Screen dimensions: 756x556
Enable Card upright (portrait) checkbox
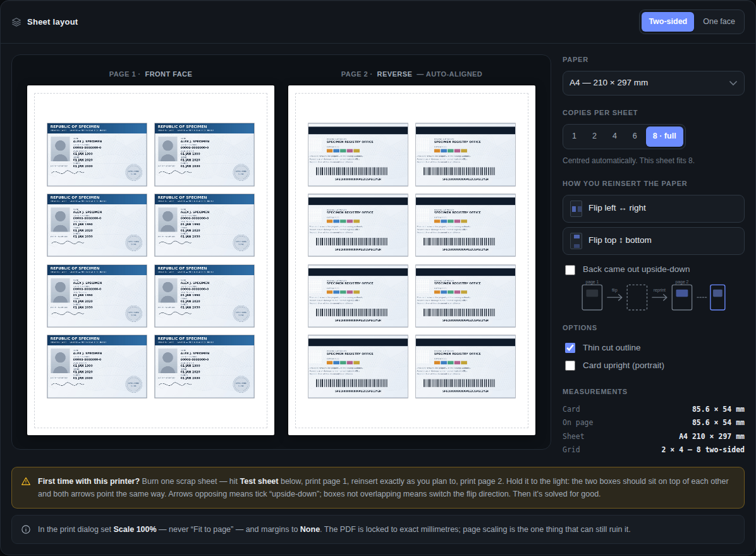click(570, 366)
